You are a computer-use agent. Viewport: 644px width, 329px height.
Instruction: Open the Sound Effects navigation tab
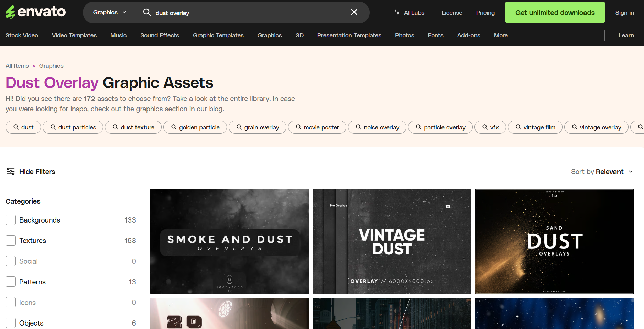coord(160,35)
